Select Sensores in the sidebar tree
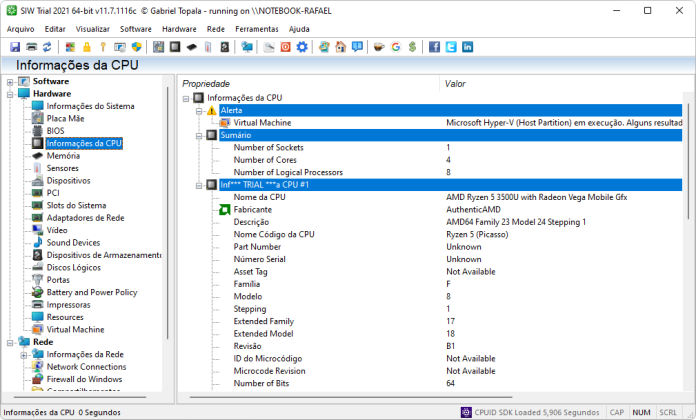The image size is (696, 420). (x=63, y=168)
